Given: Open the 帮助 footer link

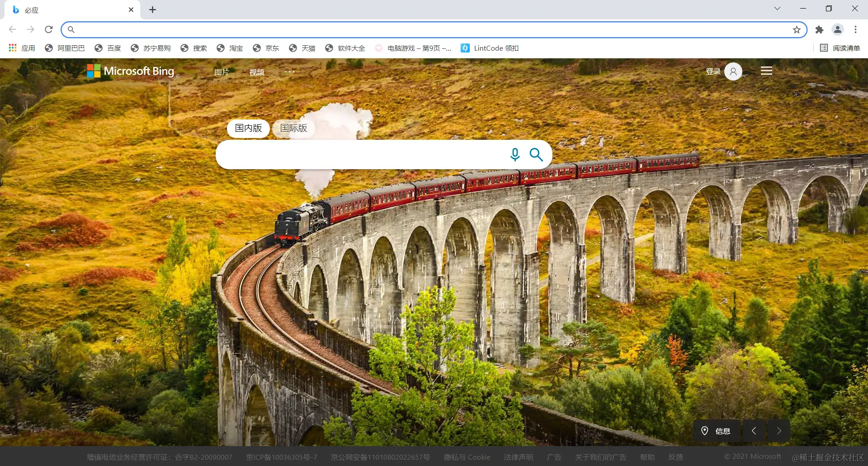Looking at the screenshot, I should point(647,457).
